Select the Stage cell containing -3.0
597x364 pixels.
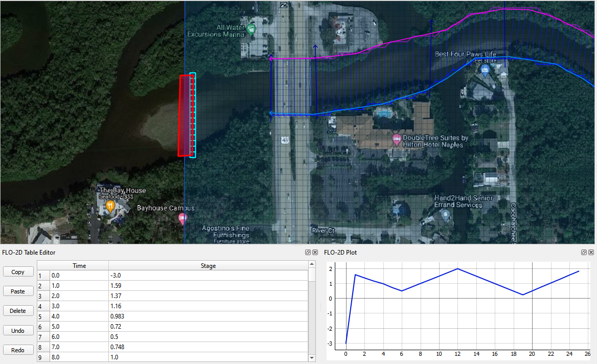[208, 276]
